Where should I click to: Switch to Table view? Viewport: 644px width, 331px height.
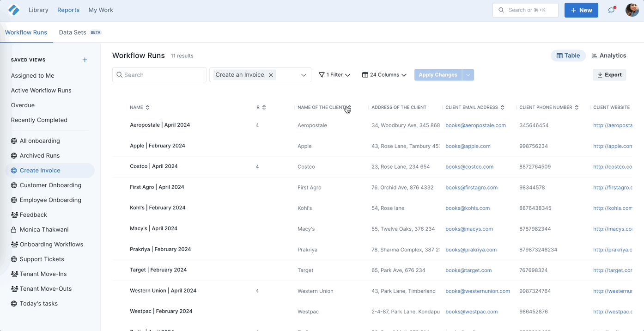[x=568, y=55]
